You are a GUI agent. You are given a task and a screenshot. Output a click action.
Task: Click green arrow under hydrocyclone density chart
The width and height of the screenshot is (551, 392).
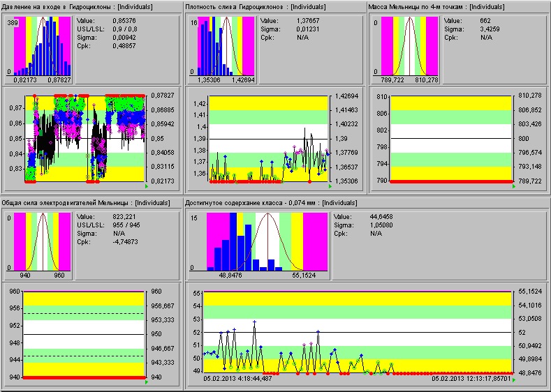(x=329, y=187)
